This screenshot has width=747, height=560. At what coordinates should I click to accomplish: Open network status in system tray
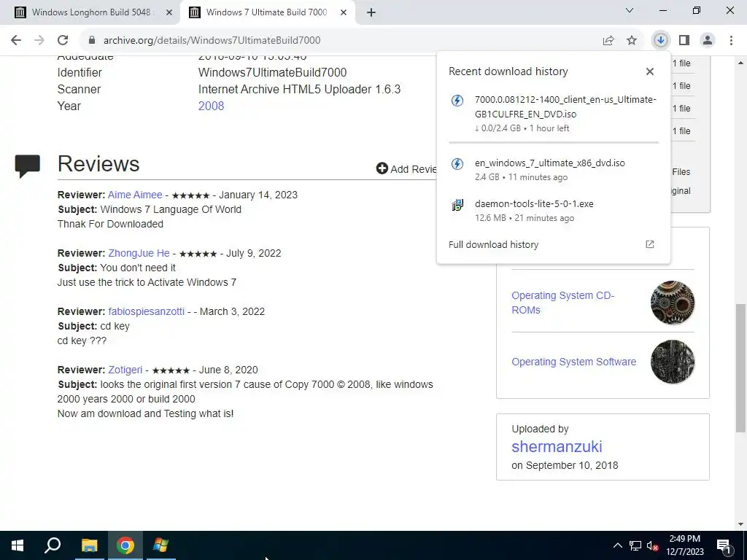coord(635,545)
